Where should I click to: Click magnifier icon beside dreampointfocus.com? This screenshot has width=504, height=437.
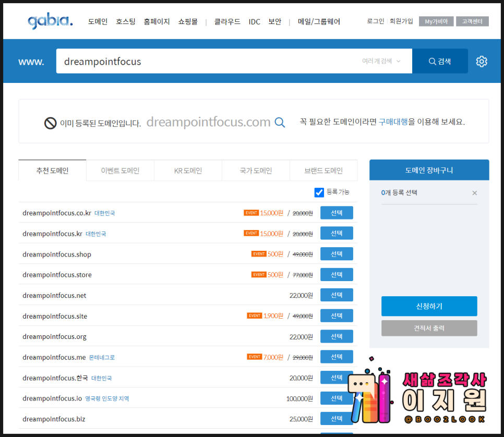280,123
